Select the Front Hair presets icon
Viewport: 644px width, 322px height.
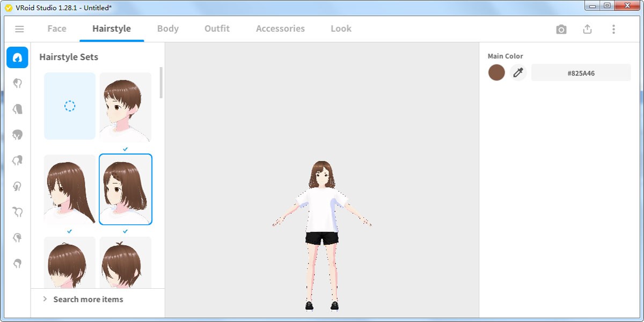tap(17, 83)
